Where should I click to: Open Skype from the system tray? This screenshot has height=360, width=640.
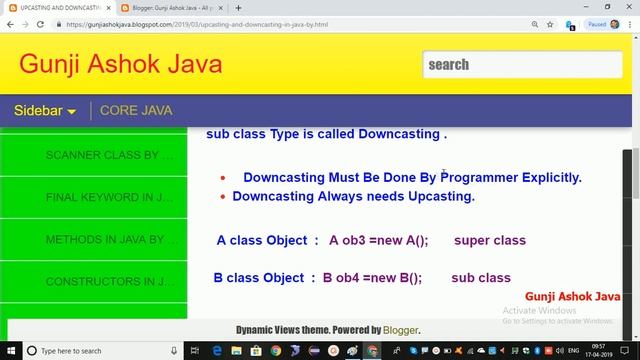414,351
